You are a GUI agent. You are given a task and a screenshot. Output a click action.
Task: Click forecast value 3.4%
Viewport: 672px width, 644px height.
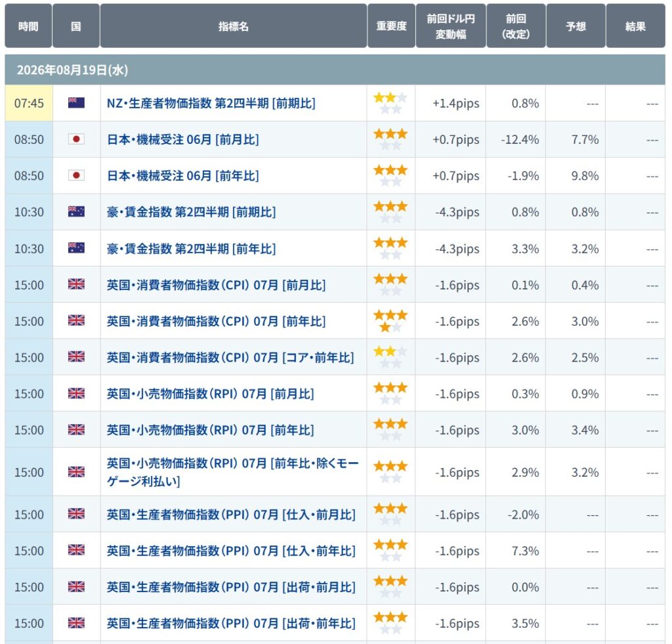tap(585, 430)
